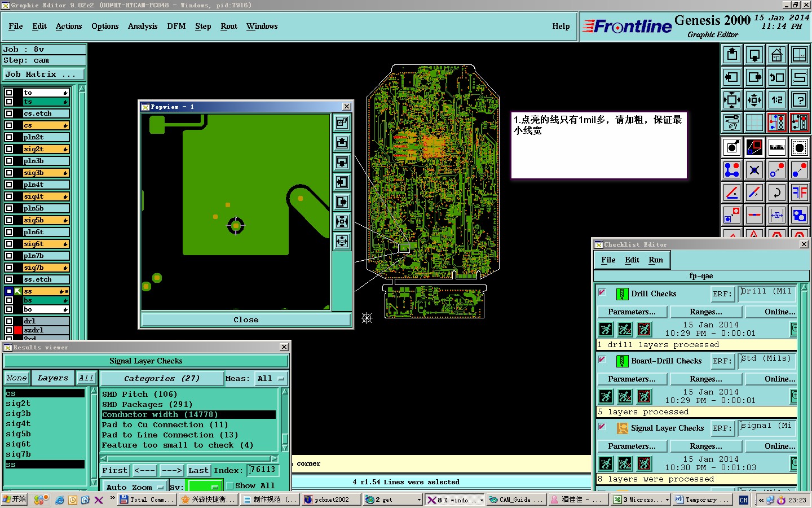812x508 pixels.
Task: Click the question mark help icon
Action: (800, 100)
